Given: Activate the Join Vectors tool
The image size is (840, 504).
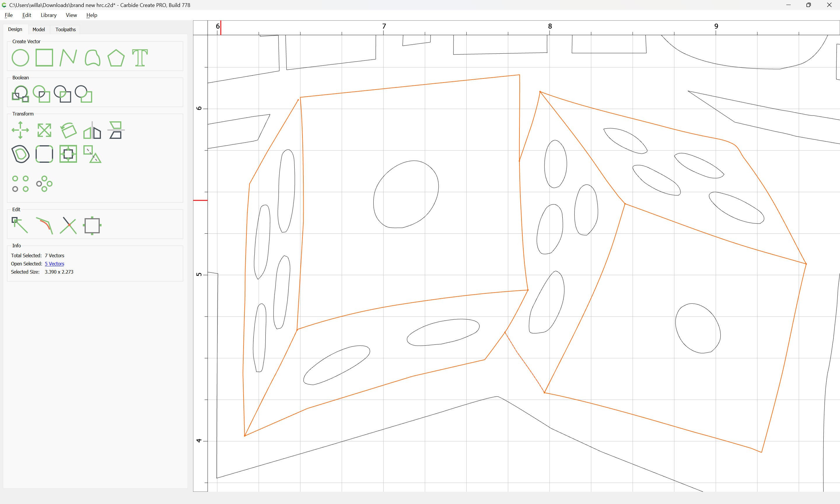Looking at the screenshot, I should pyautogui.click(x=44, y=225).
